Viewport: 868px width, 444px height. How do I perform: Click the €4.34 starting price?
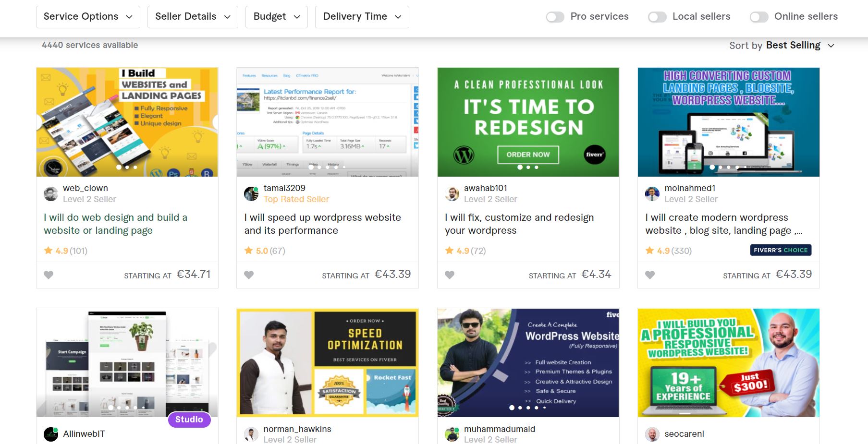pos(596,275)
